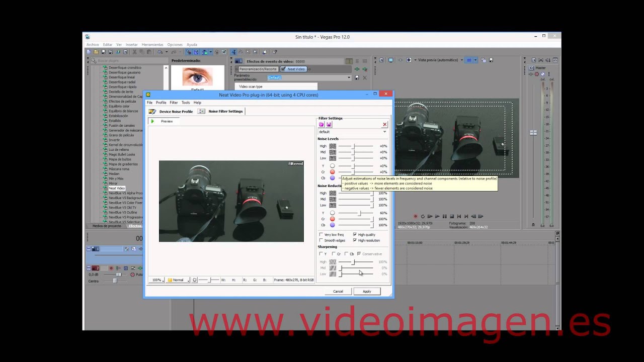The height and width of the screenshot is (362, 644).
Task: Click the Pause button in Vegas preview transport
Action: 444,216
